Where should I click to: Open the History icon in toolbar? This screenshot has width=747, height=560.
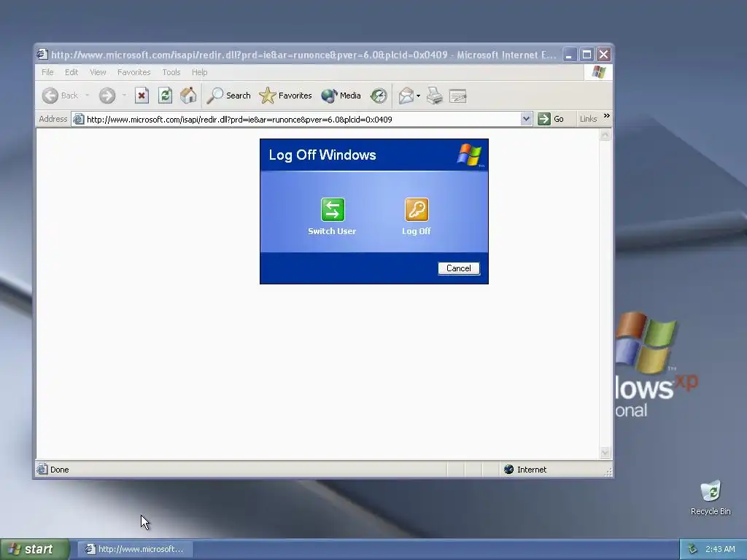tap(379, 96)
